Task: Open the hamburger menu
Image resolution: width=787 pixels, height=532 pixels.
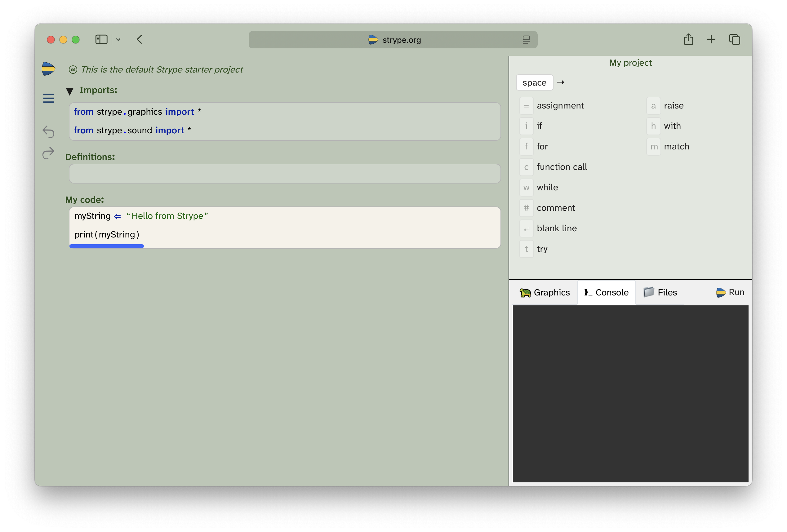Action: [48, 98]
